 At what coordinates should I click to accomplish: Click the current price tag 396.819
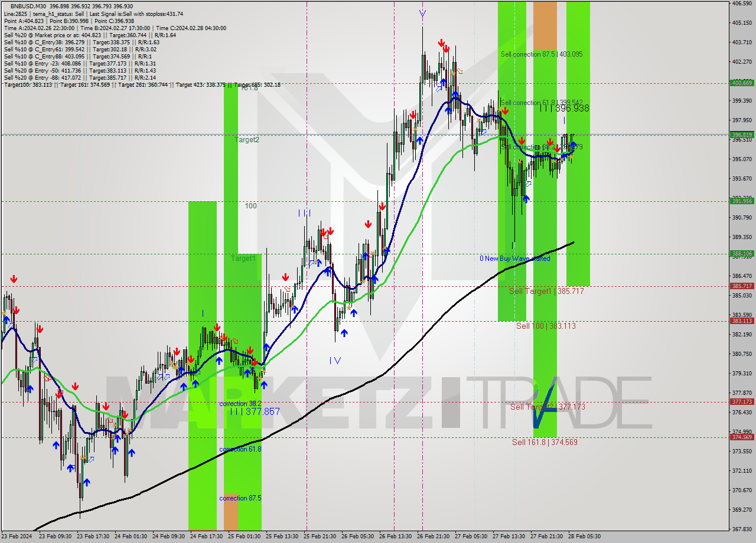(742, 135)
